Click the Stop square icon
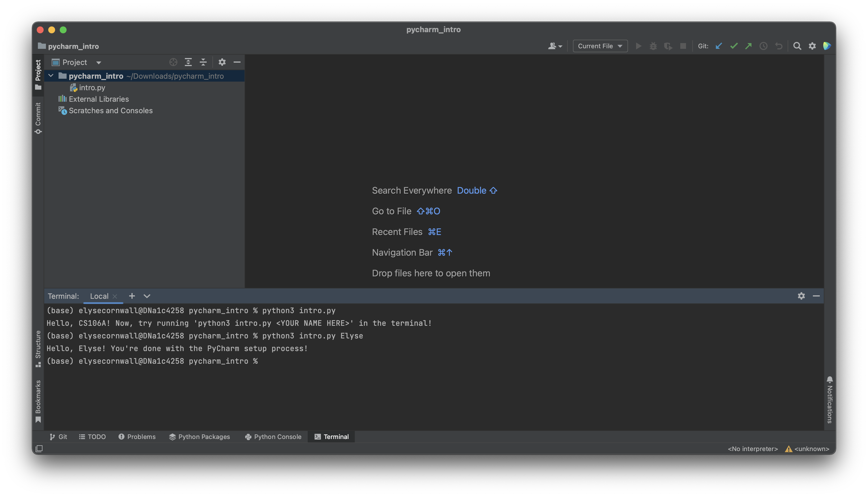The width and height of the screenshot is (868, 497). 683,46
